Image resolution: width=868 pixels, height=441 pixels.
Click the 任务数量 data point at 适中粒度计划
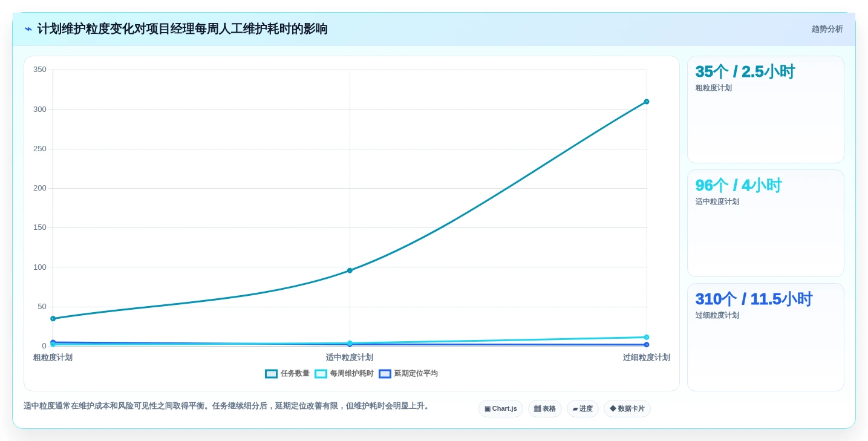[x=350, y=270]
